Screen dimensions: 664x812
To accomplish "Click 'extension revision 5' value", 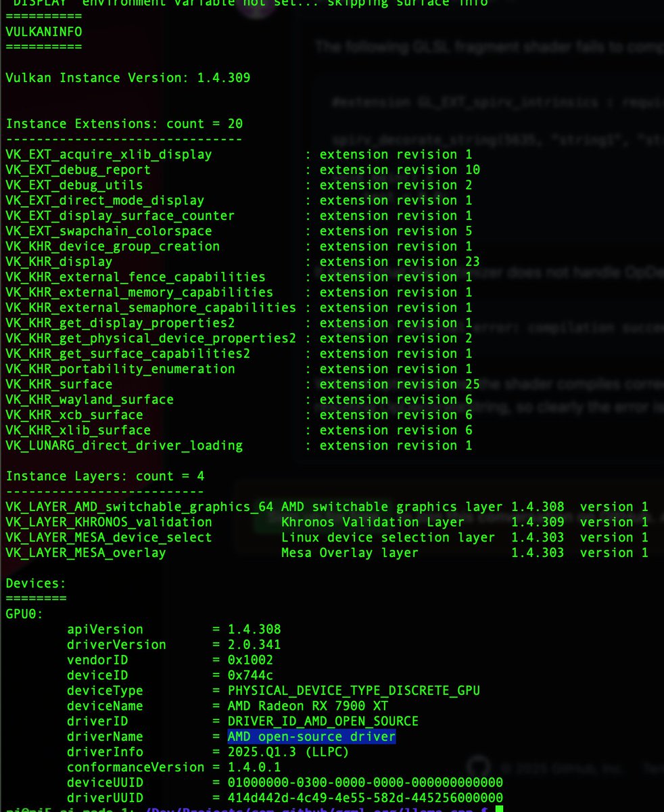I will (x=396, y=231).
